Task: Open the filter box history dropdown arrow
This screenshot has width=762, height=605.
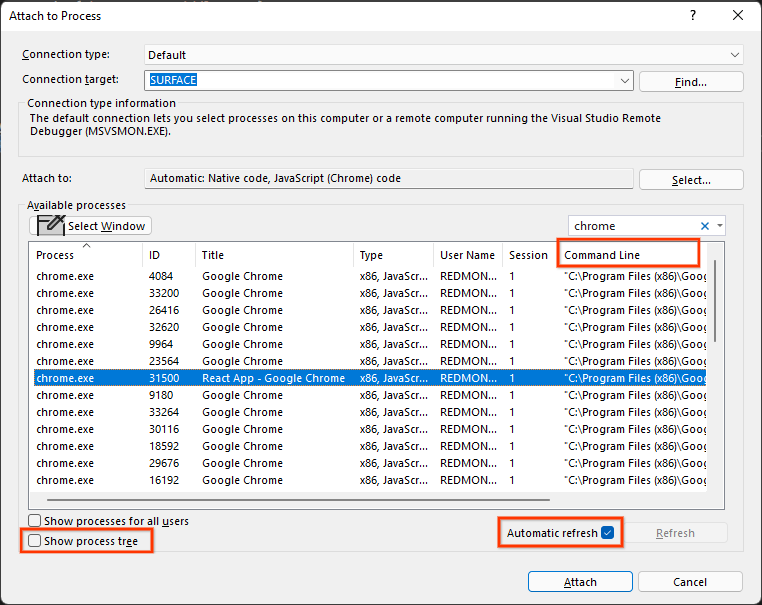Action: [x=720, y=226]
